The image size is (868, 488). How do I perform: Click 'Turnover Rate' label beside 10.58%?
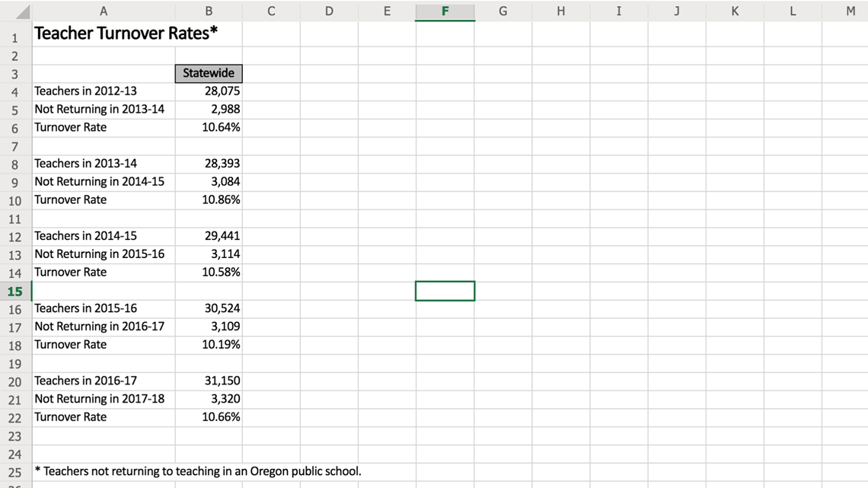(x=70, y=273)
